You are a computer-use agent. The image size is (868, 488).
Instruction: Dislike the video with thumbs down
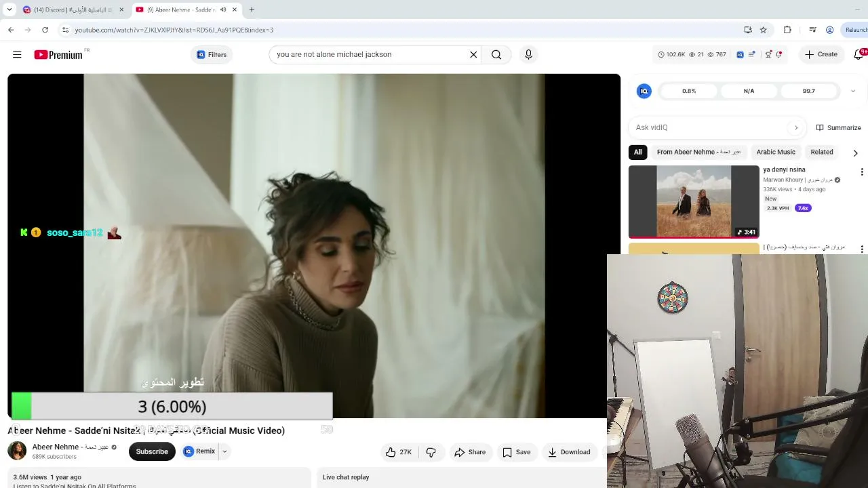click(431, 452)
